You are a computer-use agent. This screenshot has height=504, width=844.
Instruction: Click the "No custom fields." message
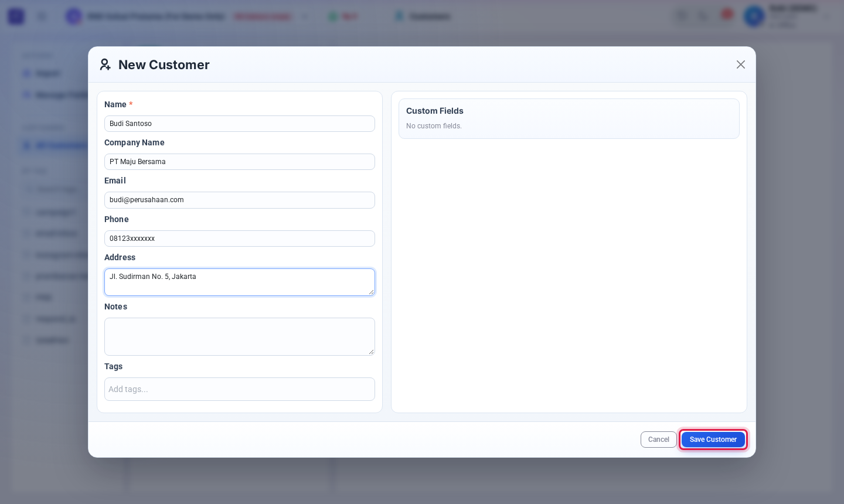(434, 126)
